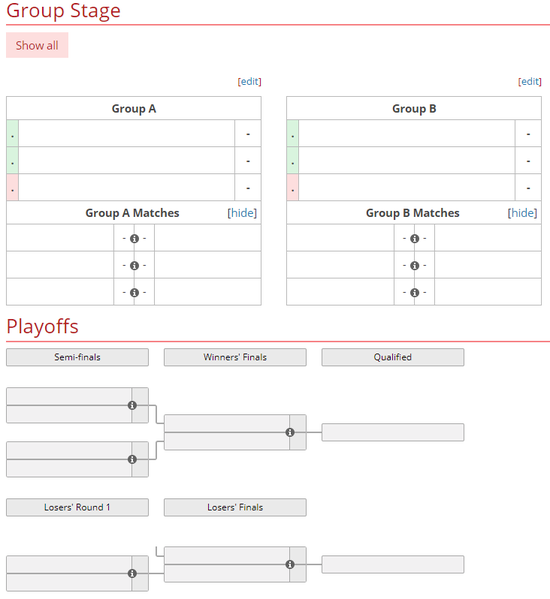Select the Winners' Finals round header
Image resolution: width=550 pixels, height=599 pixels.
[x=235, y=357]
